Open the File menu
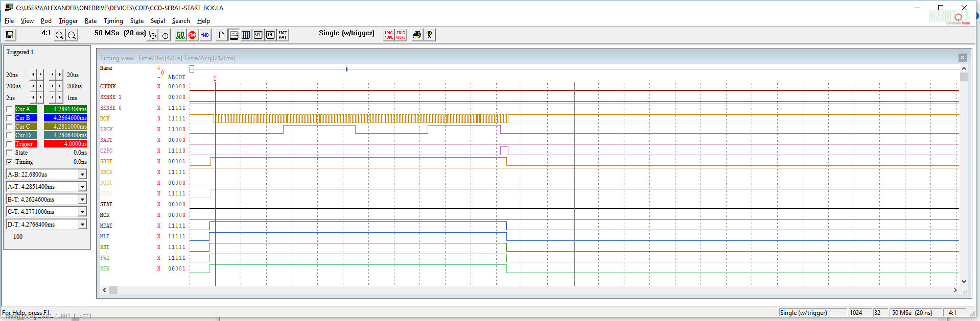 pyautogui.click(x=9, y=21)
